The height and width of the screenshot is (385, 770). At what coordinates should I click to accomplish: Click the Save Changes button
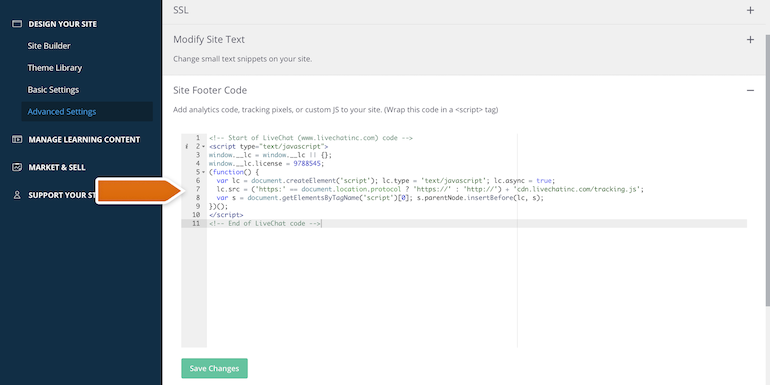click(x=214, y=368)
